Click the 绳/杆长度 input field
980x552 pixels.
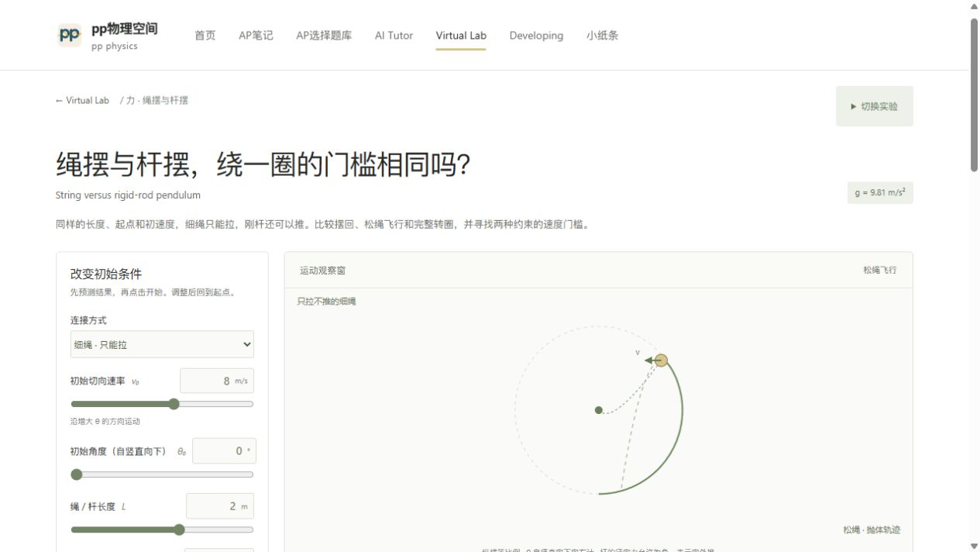[x=219, y=506]
